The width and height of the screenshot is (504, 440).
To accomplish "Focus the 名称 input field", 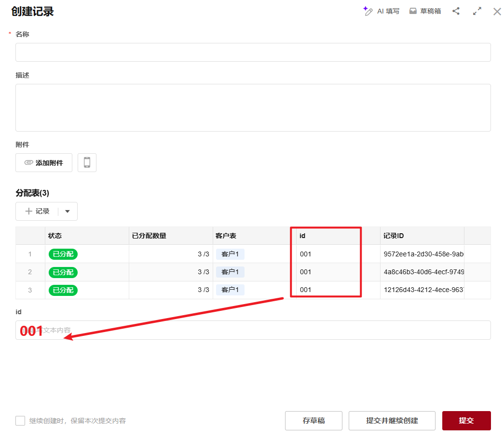I will click(253, 52).
